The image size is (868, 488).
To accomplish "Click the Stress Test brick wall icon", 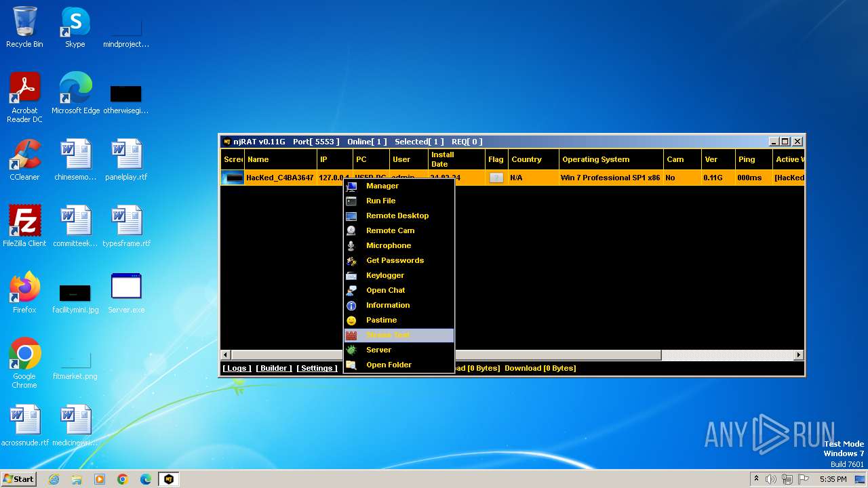I will 351,335.
